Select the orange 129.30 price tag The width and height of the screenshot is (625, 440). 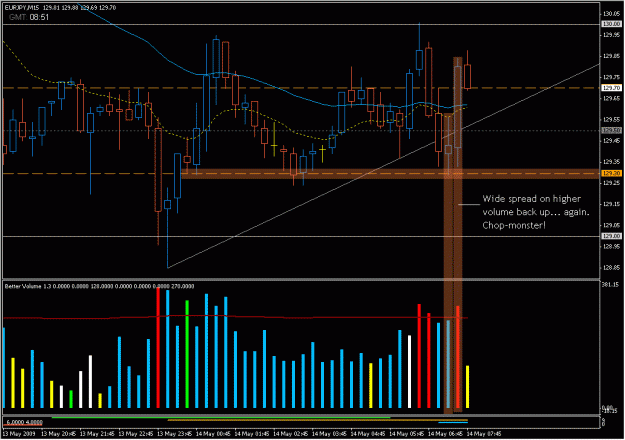[x=611, y=173]
